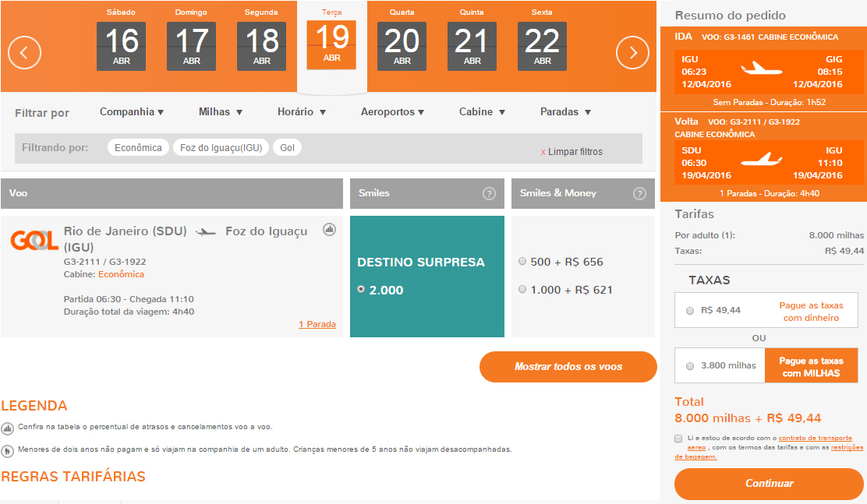The width and height of the screenshot is (867, 504).
Task: Click Sem Paradas - Duração: 1h52 text
Action: pos(769,102)
